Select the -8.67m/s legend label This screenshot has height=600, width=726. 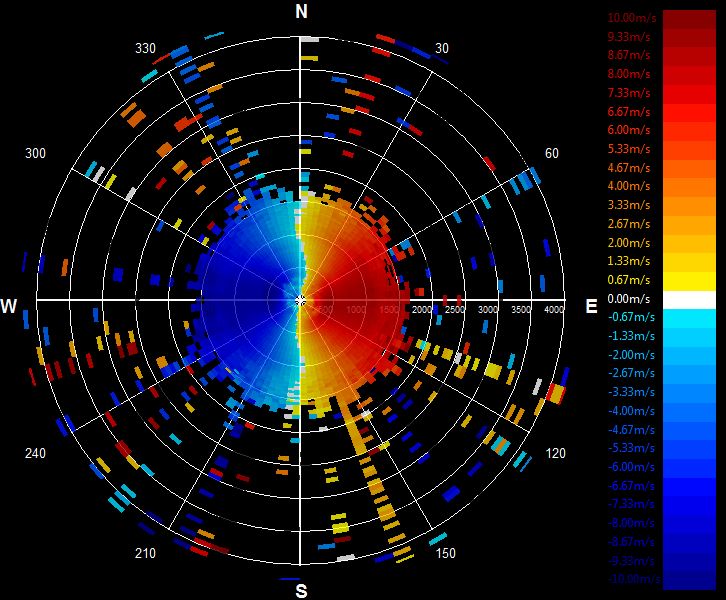[631, 542]
